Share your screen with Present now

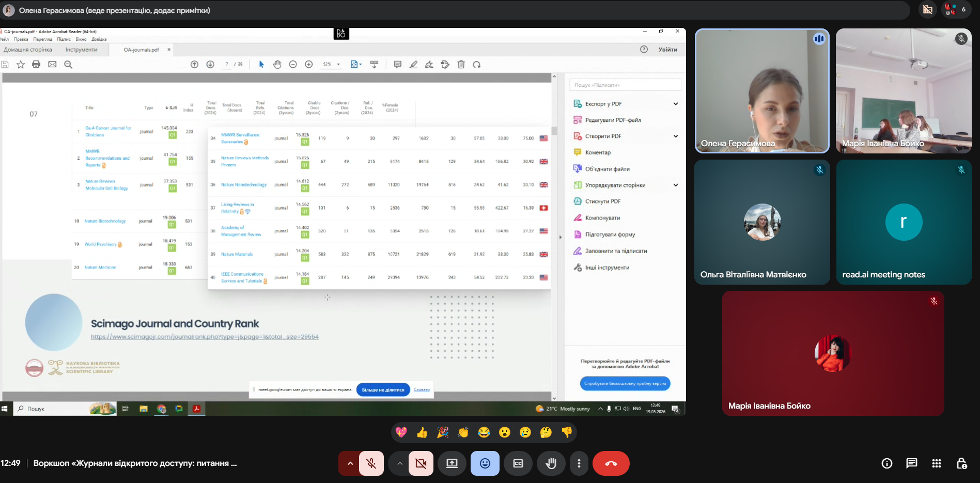[452, 463]
